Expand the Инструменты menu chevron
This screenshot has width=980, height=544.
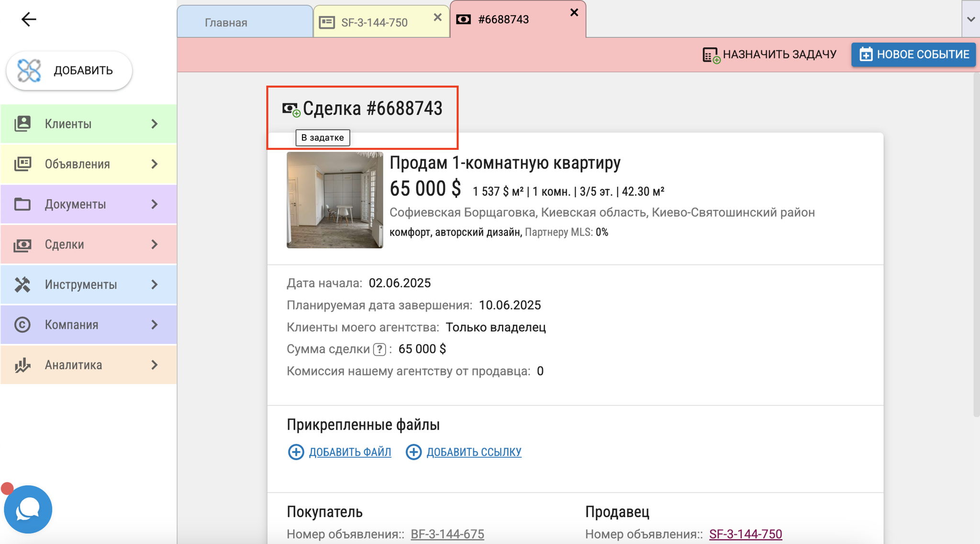click(x=155, y=284)
